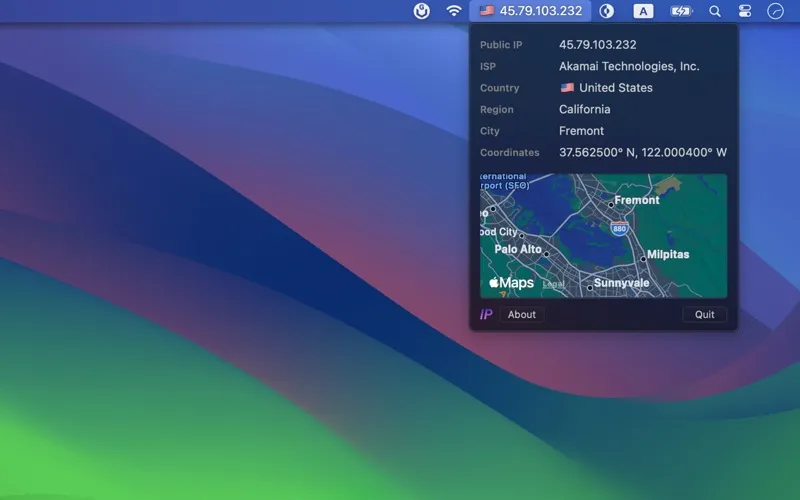
Task: Click the United States country value
Action: pyautogui.click(x=616, y=88)
